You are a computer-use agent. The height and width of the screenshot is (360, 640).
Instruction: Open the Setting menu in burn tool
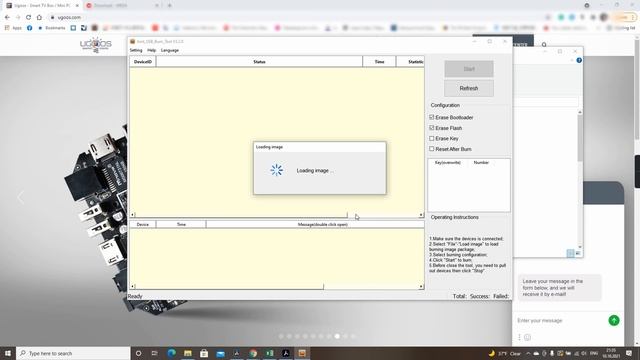pyautogui.click(x=136, y=50)
